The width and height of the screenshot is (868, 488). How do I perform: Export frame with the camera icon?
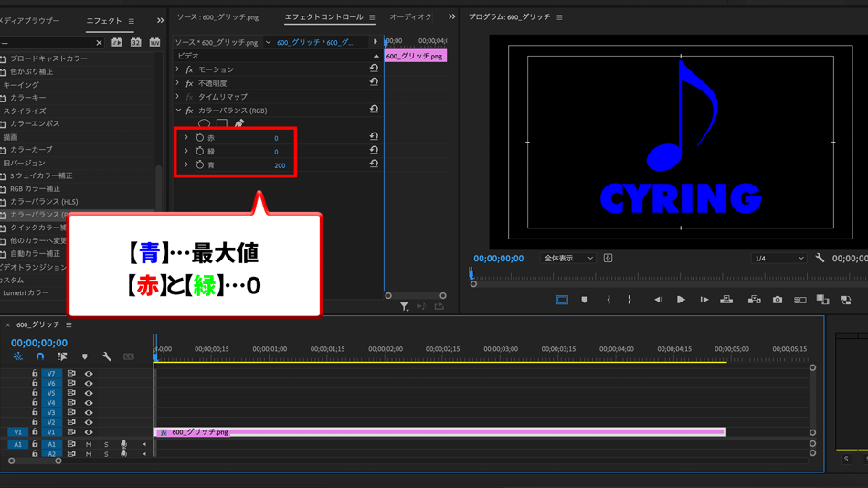tap(778, 300)
